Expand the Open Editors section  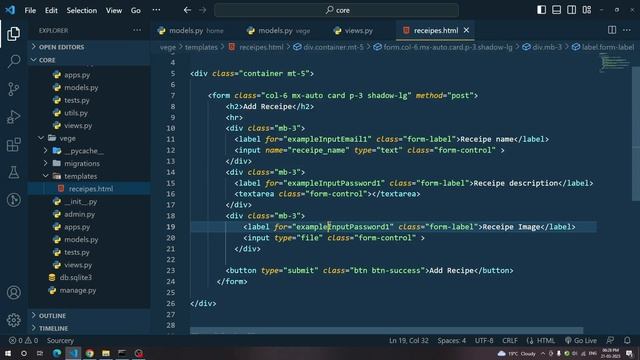pos(89,47)
